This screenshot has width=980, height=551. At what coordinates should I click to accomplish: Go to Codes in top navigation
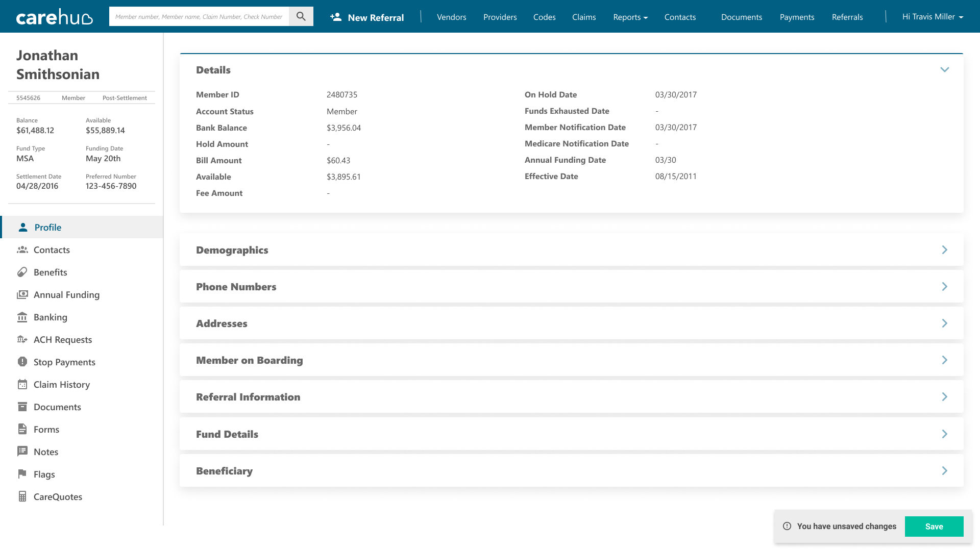point(545,17)
